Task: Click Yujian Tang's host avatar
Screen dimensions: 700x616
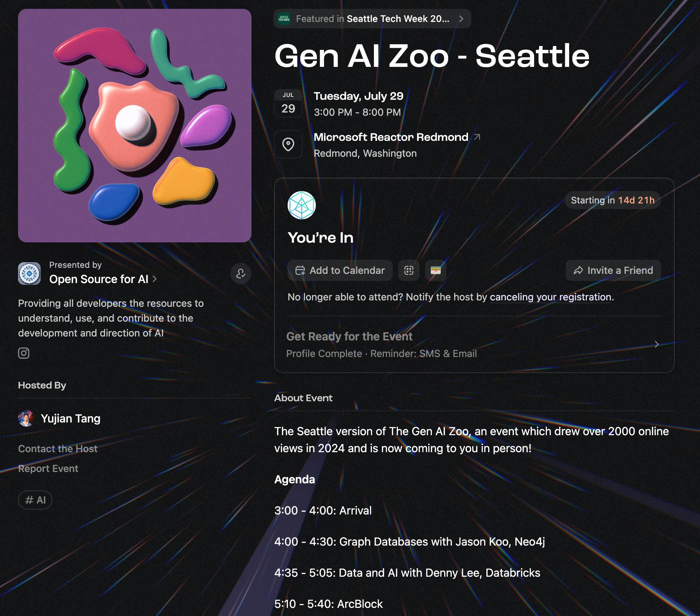Action: coord(25,419)
